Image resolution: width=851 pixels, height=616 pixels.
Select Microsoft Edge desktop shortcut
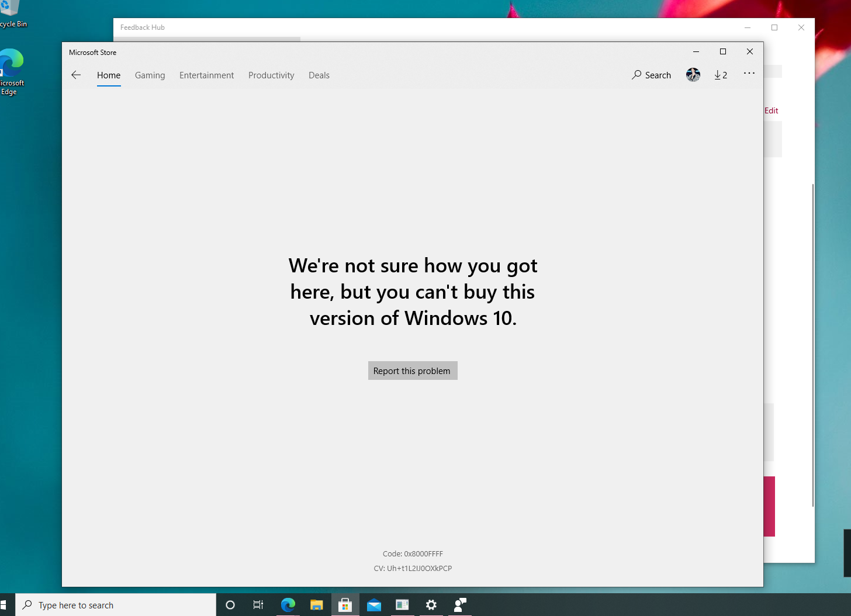[12, 72]
